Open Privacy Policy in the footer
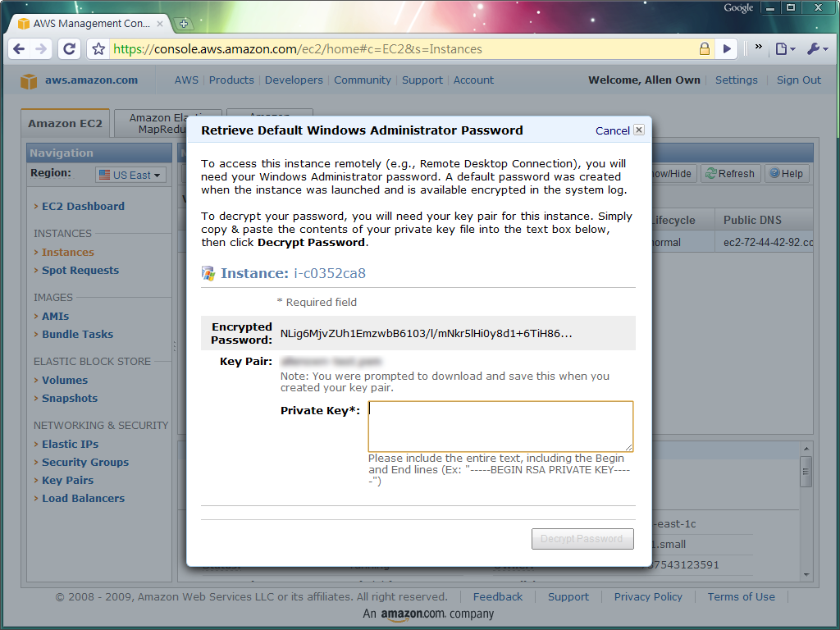 [x=648, y=597]
